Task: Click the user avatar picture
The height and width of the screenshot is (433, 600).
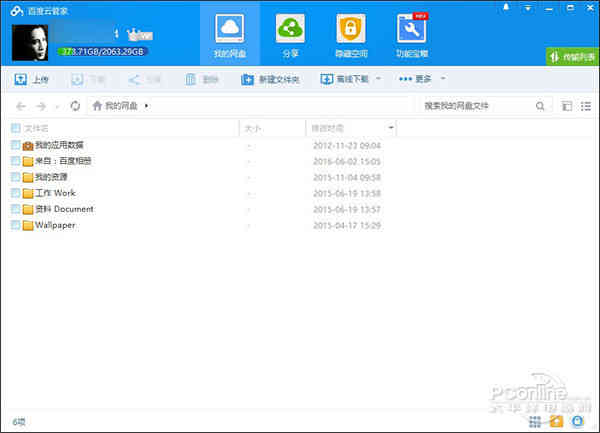Action: (x=34, y=42)
